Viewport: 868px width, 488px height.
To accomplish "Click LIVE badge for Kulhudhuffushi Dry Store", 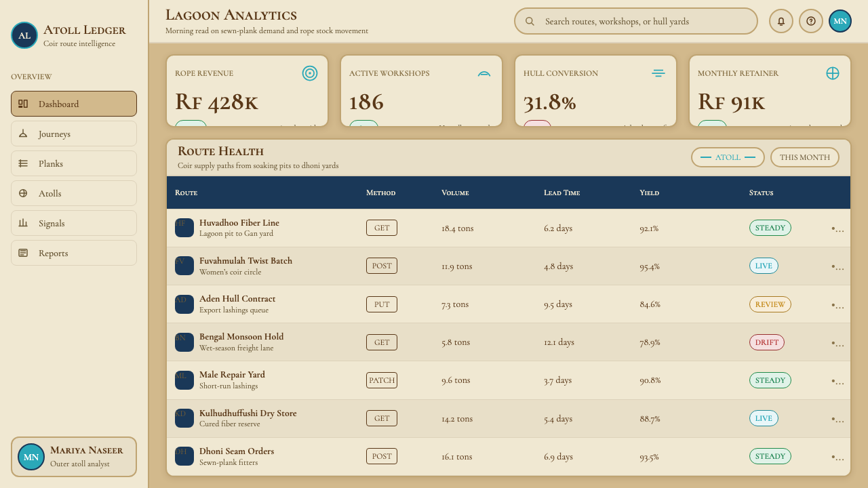I will [764, 418].
